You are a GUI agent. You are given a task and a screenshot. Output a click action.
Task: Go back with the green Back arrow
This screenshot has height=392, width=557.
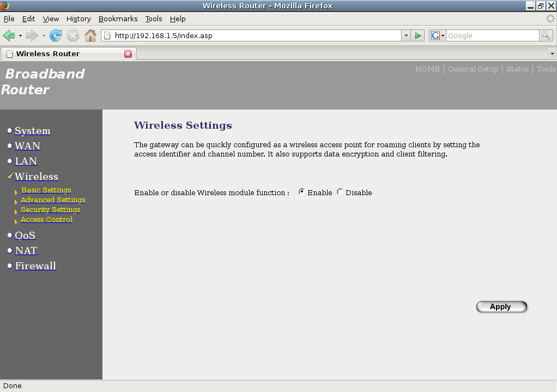tap(9, 35)
